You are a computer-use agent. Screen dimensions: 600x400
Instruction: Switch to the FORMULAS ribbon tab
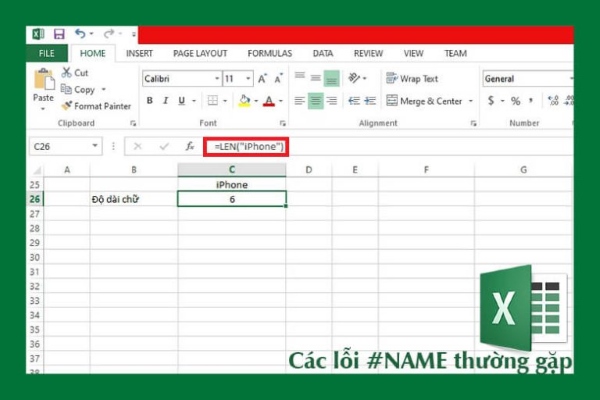269,53
